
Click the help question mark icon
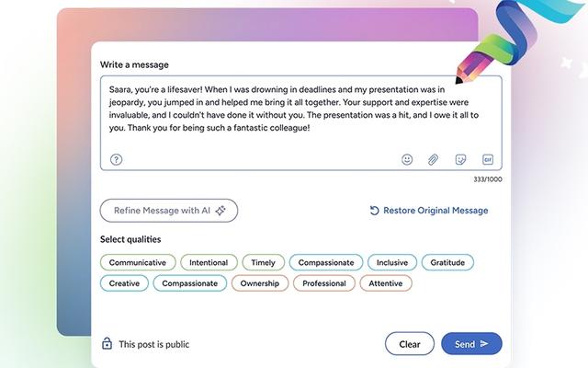coord(117,159)
